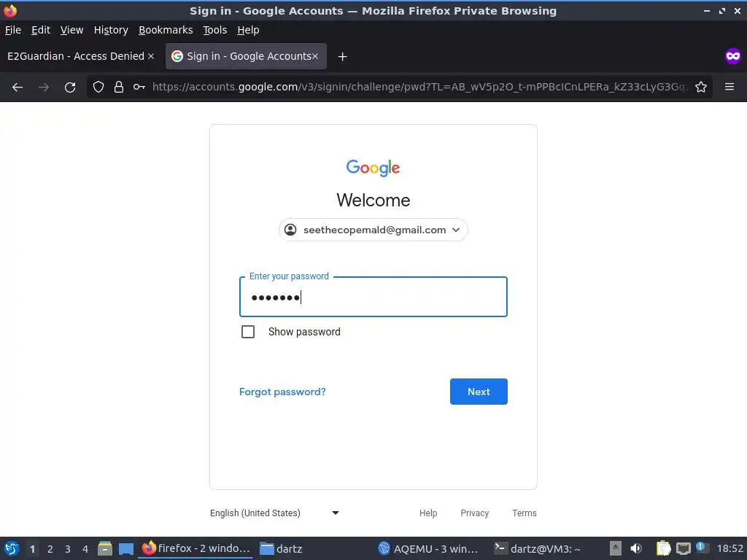
Task: Click the update notification tray icon
Action: pos(701,548)
